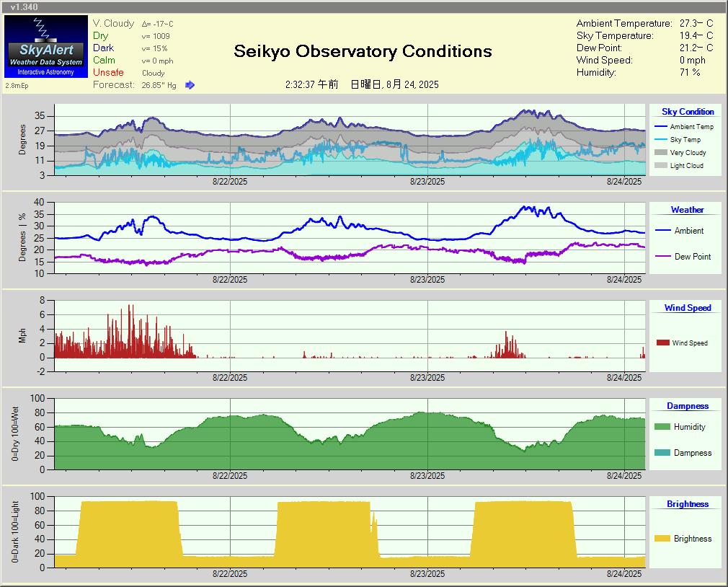Click the "Forecast:" label

(x=114, y=84)
